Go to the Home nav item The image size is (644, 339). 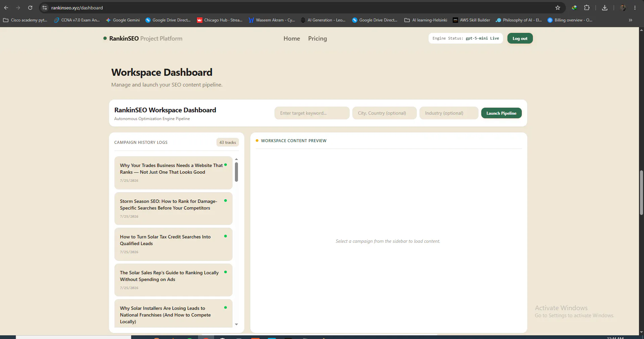[x=292, y=39]
